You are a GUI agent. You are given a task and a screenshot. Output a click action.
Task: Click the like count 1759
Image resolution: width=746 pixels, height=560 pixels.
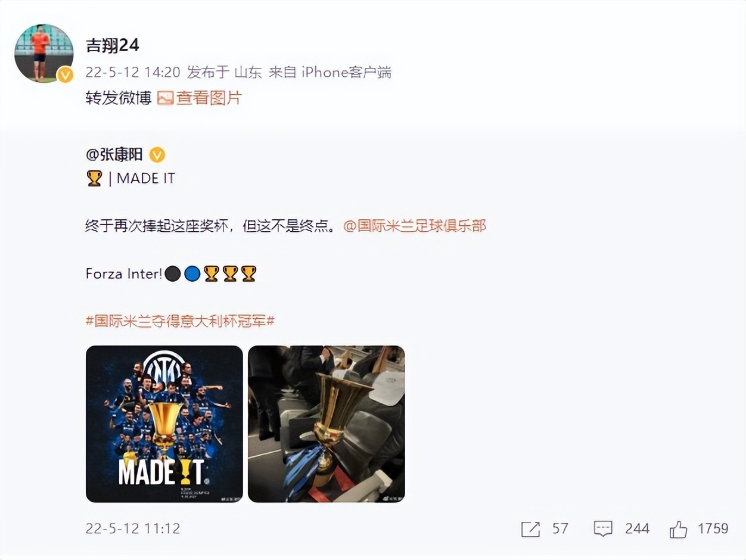713,529
